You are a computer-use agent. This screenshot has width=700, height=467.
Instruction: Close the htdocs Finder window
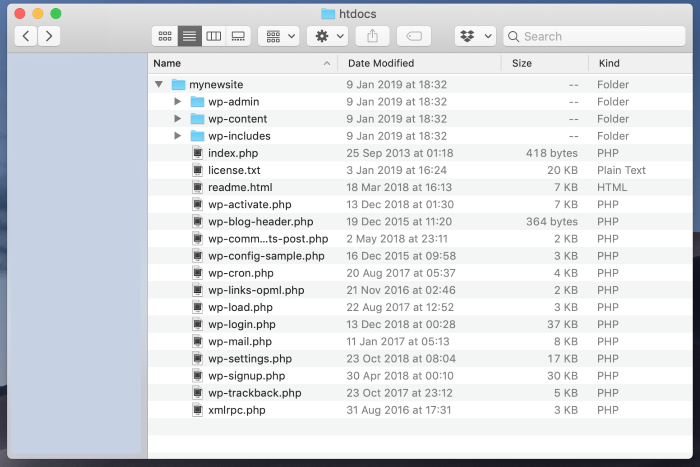20,13
